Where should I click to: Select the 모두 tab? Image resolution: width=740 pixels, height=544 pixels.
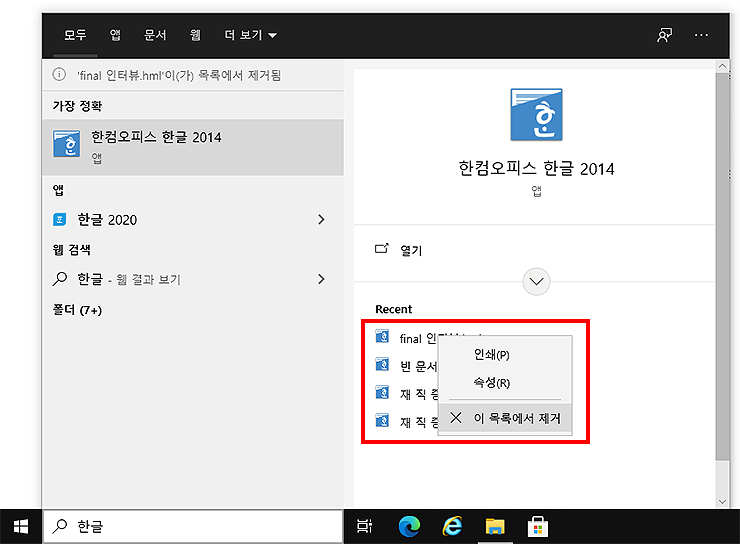75,35
